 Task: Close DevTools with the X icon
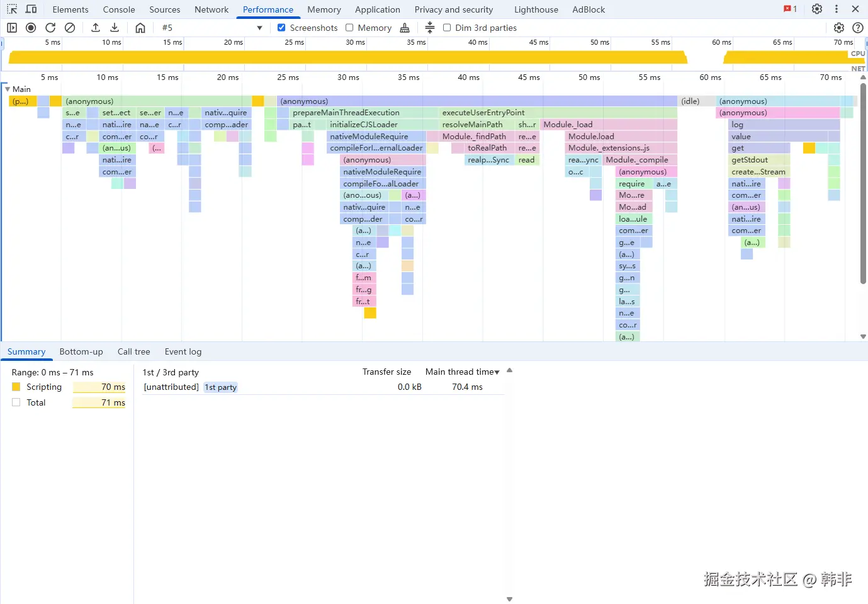[x=855, y=9]
